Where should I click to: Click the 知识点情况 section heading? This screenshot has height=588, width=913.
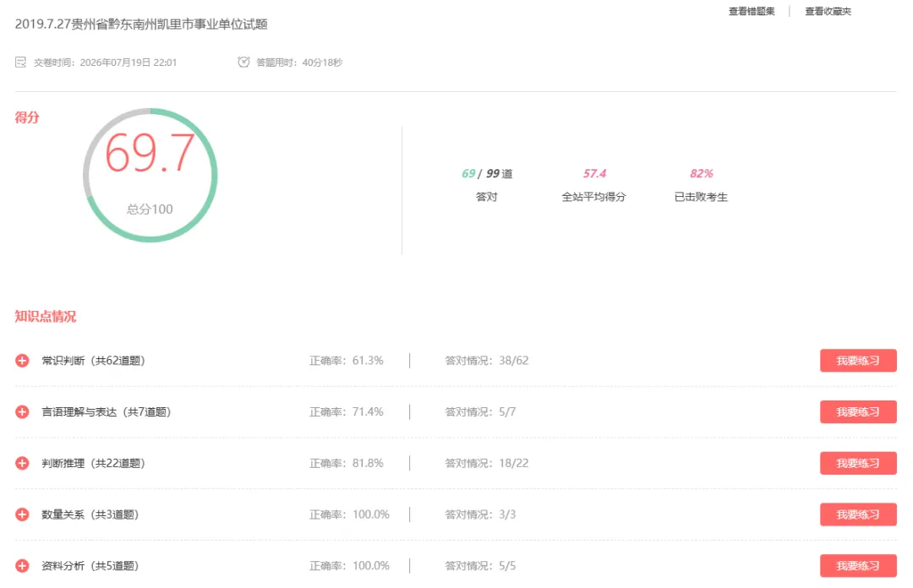(46, 316)
